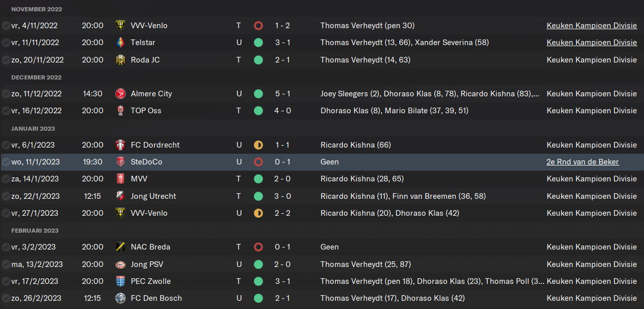Toggle the checkmark for the MVV match row
Viewport: 644px width, 309px height.
[5, 179]
